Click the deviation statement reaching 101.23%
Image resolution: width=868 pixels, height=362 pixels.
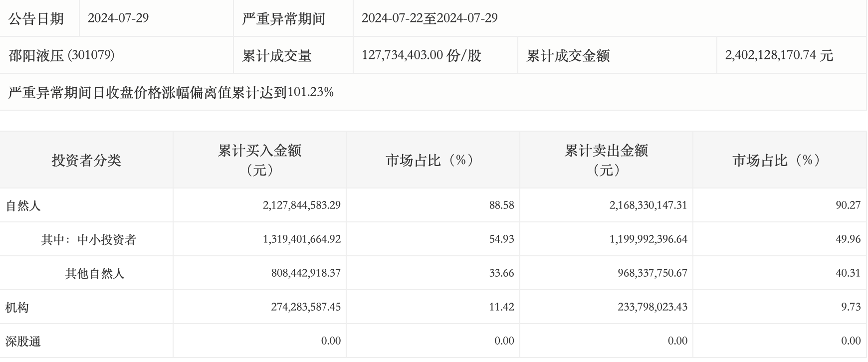tap(171, 92)
